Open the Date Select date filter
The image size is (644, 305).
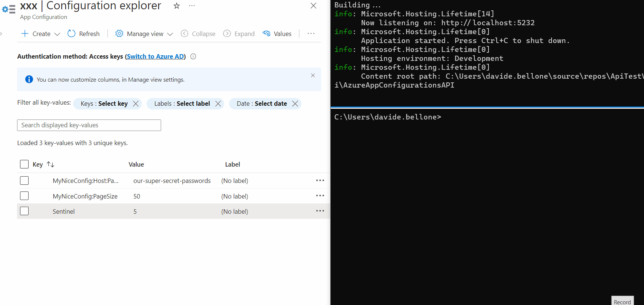[x=262, y=104]
